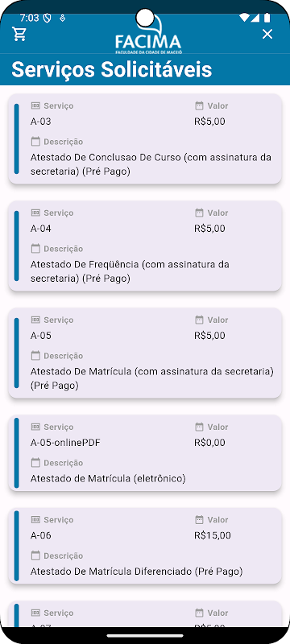Open the A-05 Atestado De Matrícula card
Image resolution: width=290 pixels, height=644 pixels.
pyautogui.click(x=145, y=353)
